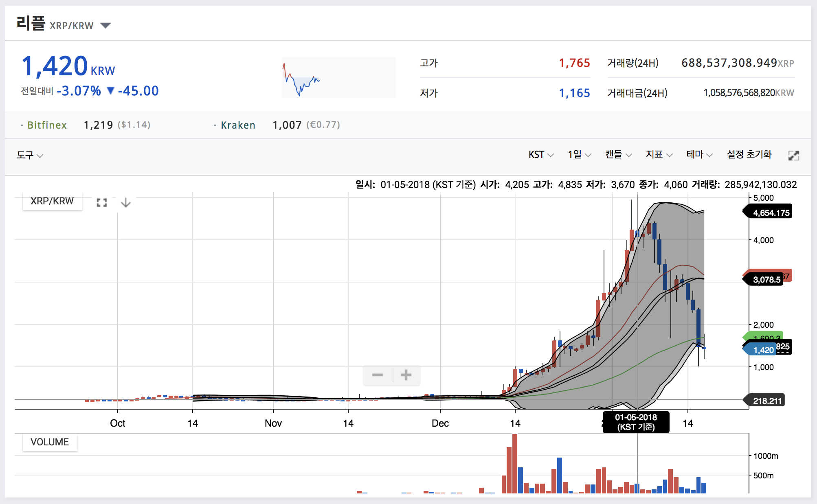Click the low value 1,165

[x=574, y=93]
